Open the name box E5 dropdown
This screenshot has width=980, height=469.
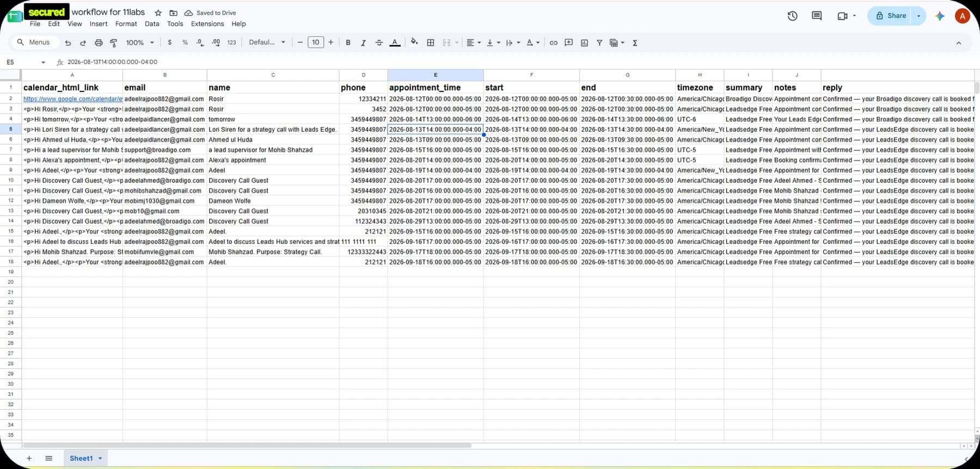pyautogui.click(x=43, y=62)
